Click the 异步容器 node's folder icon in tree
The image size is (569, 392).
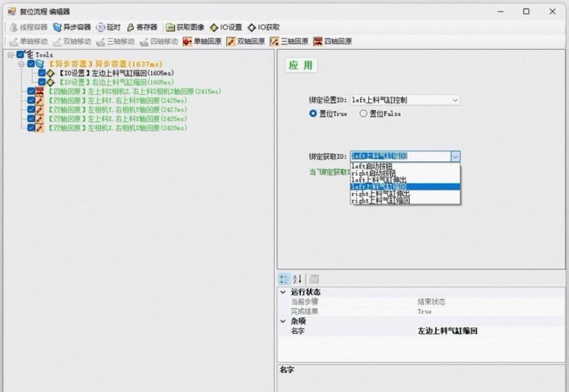40,64
